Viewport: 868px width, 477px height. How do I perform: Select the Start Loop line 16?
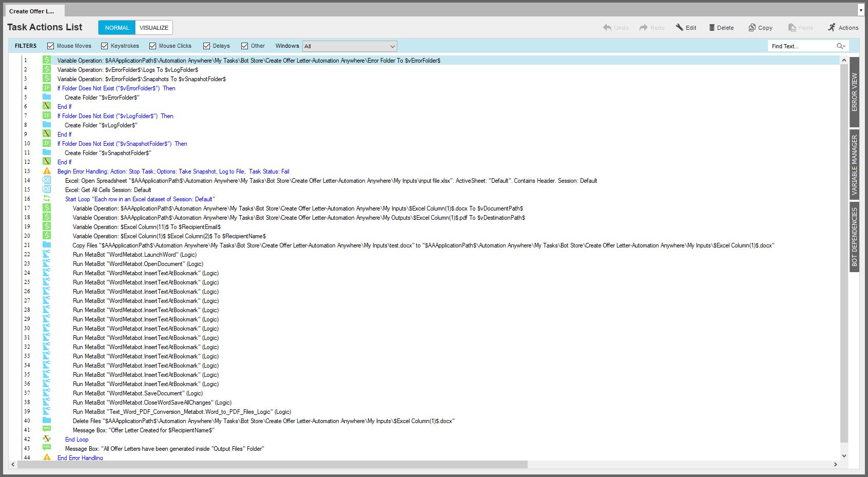pos(140,199)
